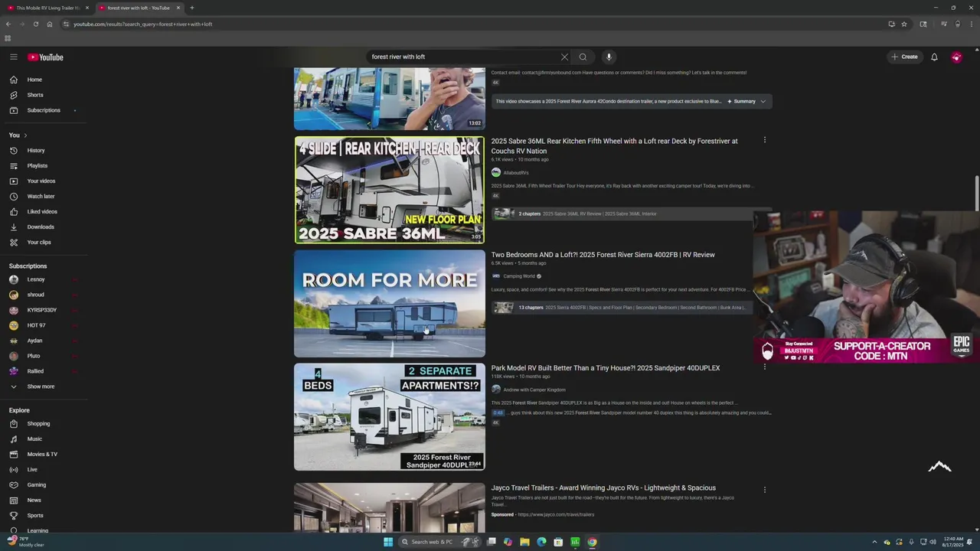Image resolution: width=980 pixels, height=551 pixels.
Task: Expand the You section chevron
Action: [25, 135]
